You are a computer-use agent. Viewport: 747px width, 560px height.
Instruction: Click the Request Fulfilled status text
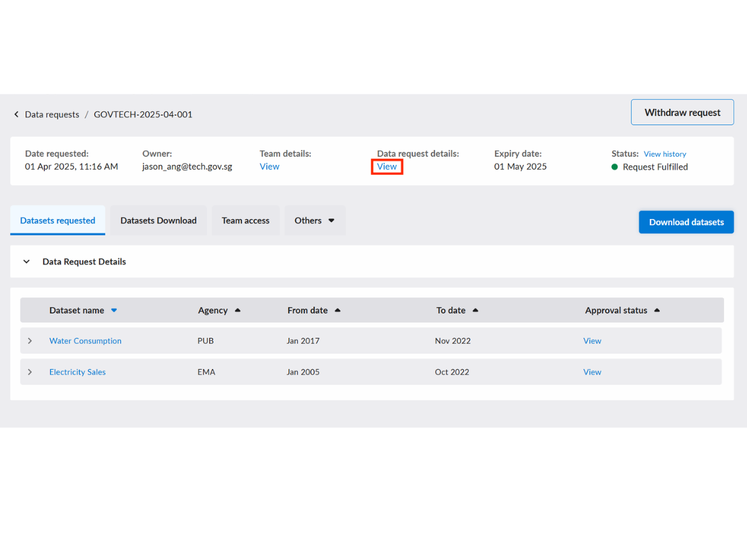655,167
